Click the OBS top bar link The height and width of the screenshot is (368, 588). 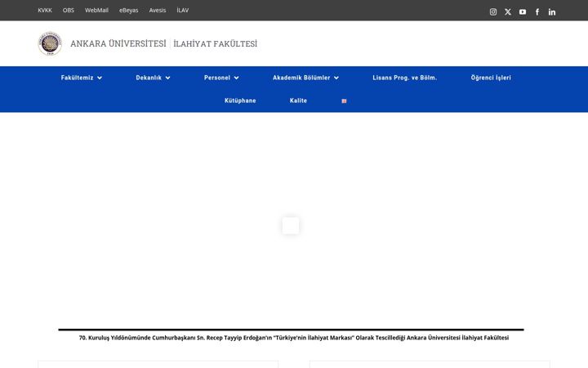coord(69,10)
